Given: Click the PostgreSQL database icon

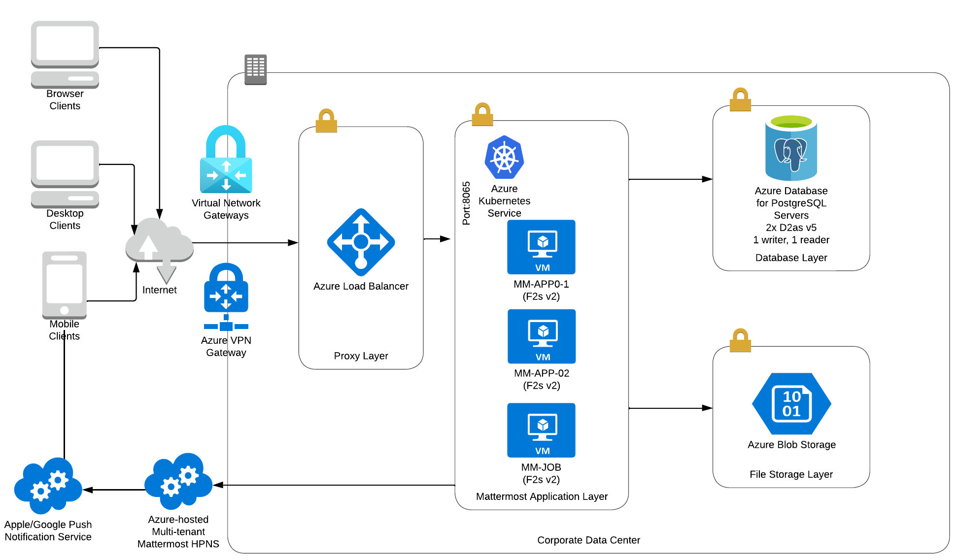Looking at the screenshot, I should pyautogui.click(x=791, y=148).
